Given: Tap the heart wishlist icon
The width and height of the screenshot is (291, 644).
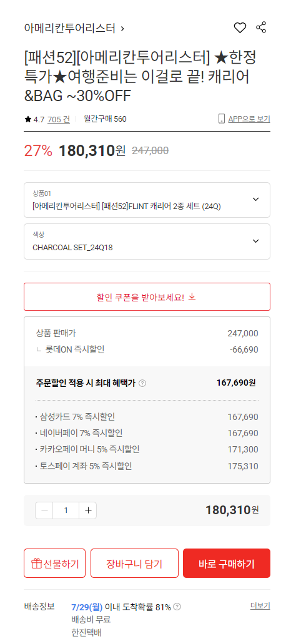Looking at the screenshot, I should [x=240, y=28].
